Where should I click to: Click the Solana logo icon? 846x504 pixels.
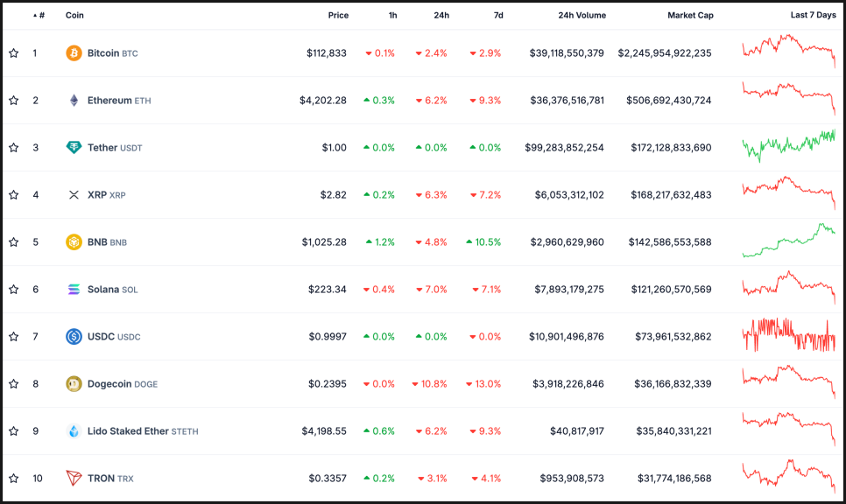click(x=74, y=290)
